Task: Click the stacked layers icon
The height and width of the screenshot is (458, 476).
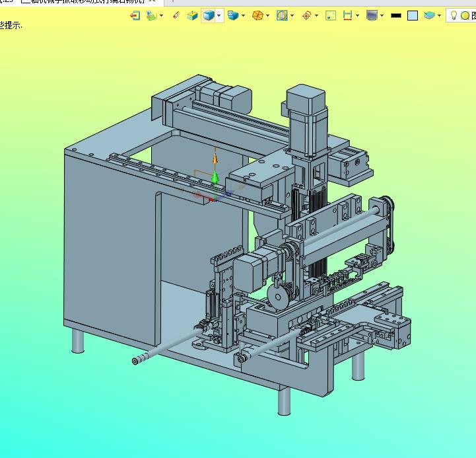Action: (430, 15)
